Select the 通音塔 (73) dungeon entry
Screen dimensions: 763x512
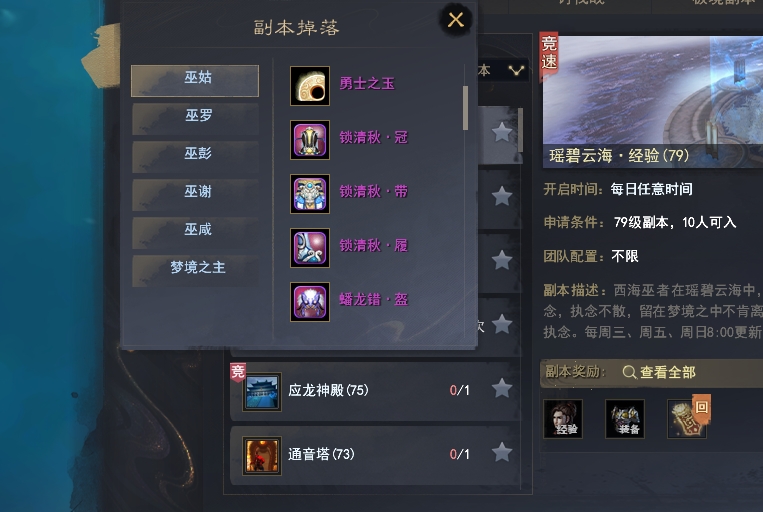(x=375, y=455)
